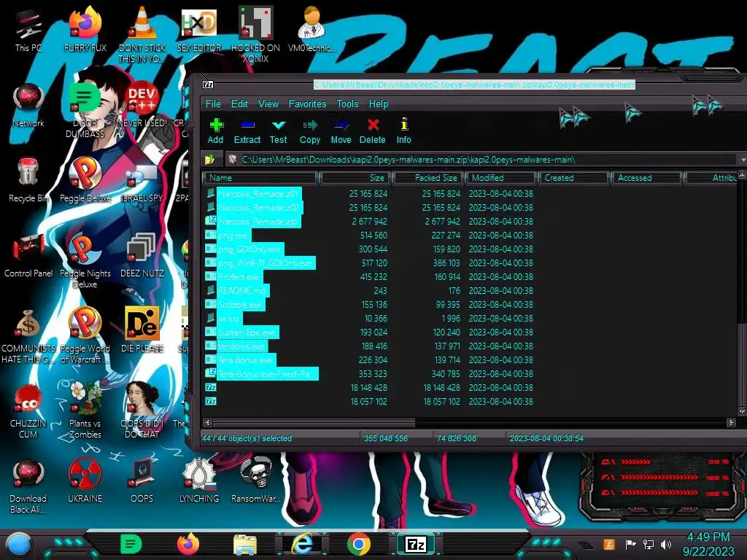Image resolution: width=747 pixels, height=560 pixels.
Task: Click the Start orb button
Action: pos(19,544)
